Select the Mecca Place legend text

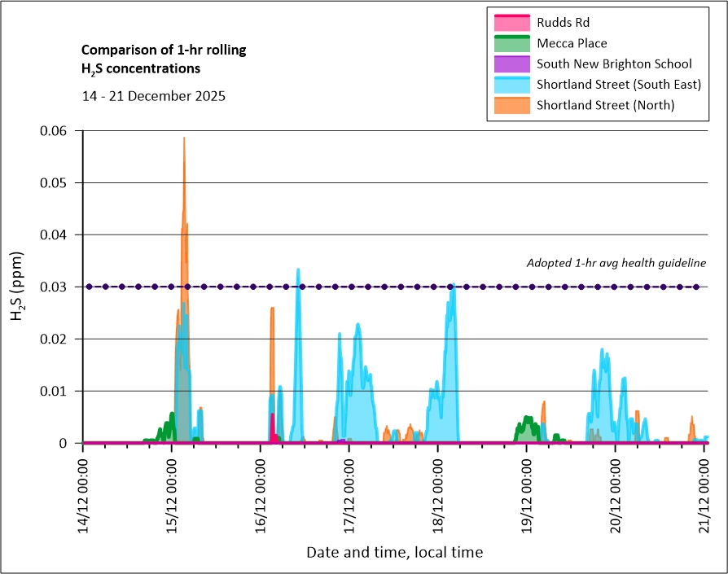point(572,43)
